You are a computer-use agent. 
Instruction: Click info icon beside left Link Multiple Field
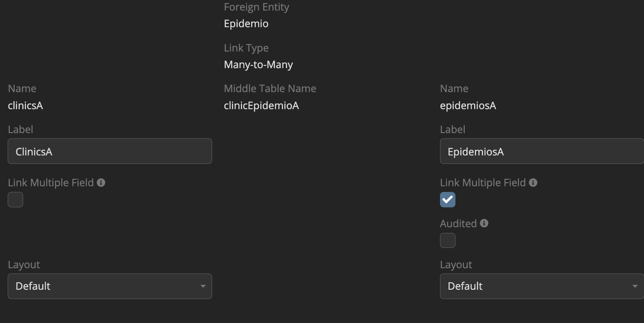coord(101,183)
